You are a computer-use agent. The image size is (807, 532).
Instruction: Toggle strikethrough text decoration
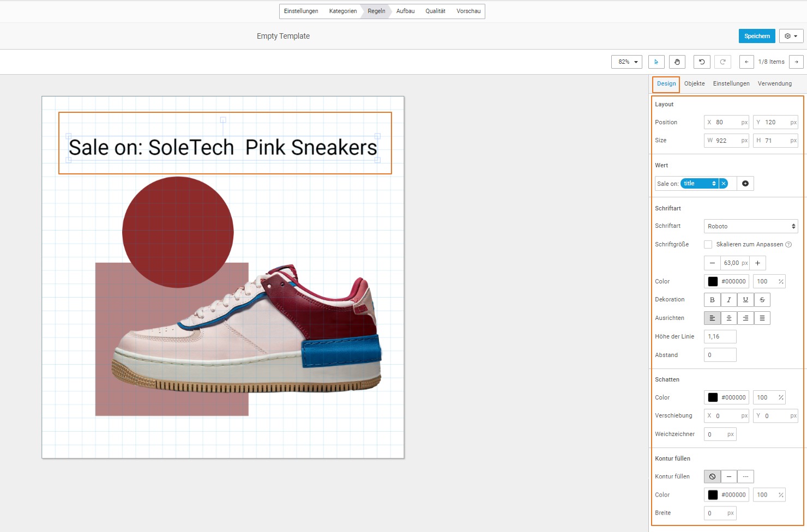762,300
